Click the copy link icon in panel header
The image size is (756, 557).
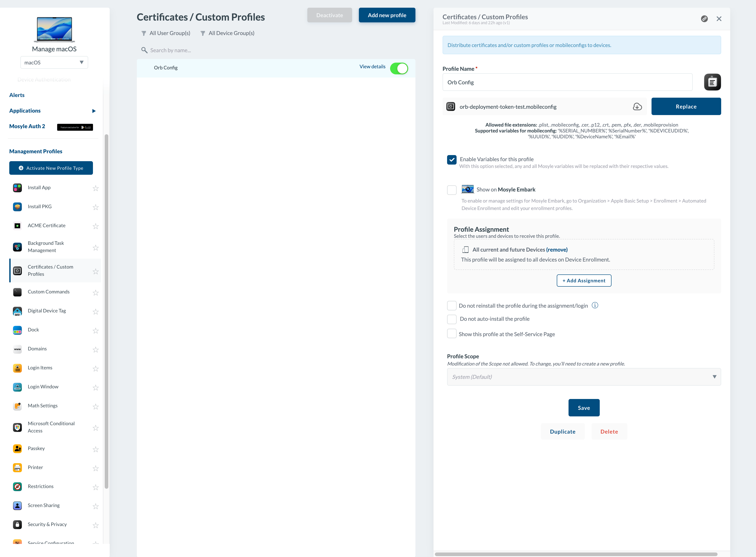[704, 19]
